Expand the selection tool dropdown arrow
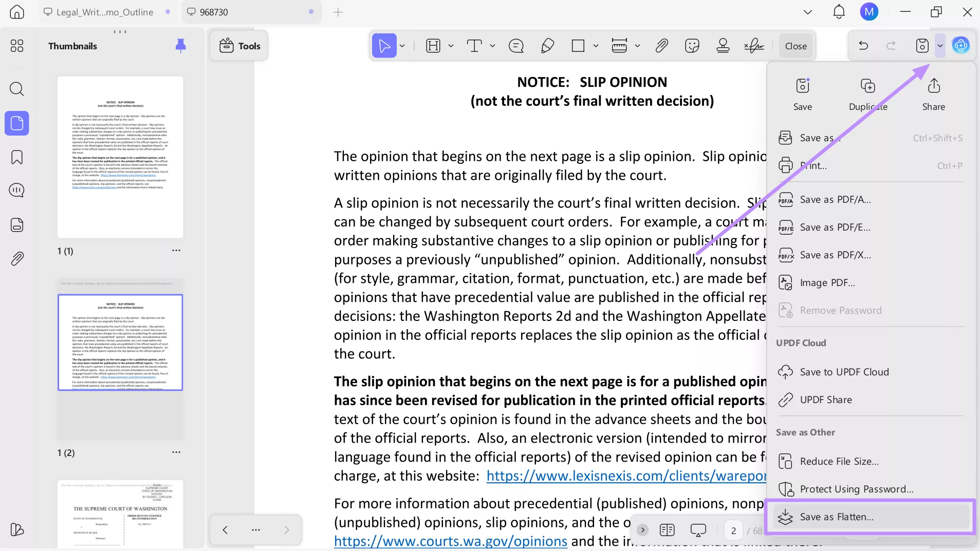Image resolution: width=980 pixels, height=551 pixels. pos(402,46)
